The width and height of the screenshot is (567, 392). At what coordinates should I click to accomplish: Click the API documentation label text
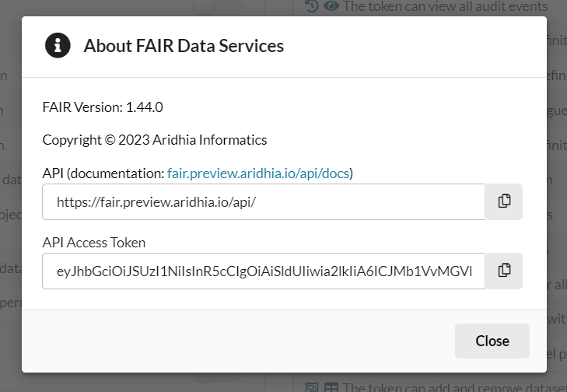coord(103,173)
